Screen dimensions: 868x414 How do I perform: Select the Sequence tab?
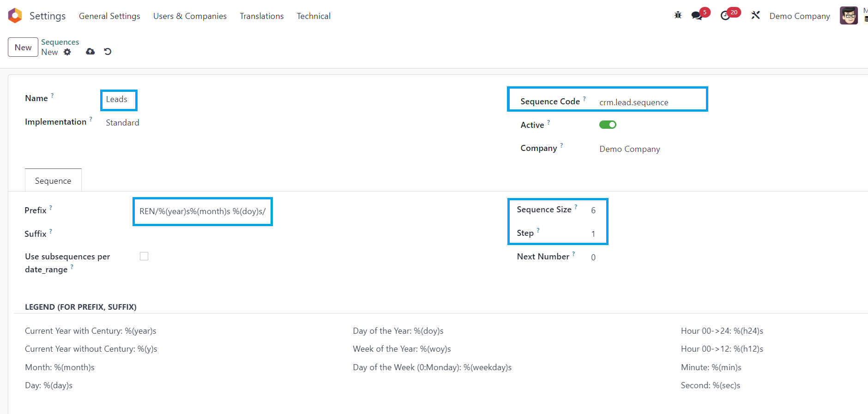tap(53, 180)
